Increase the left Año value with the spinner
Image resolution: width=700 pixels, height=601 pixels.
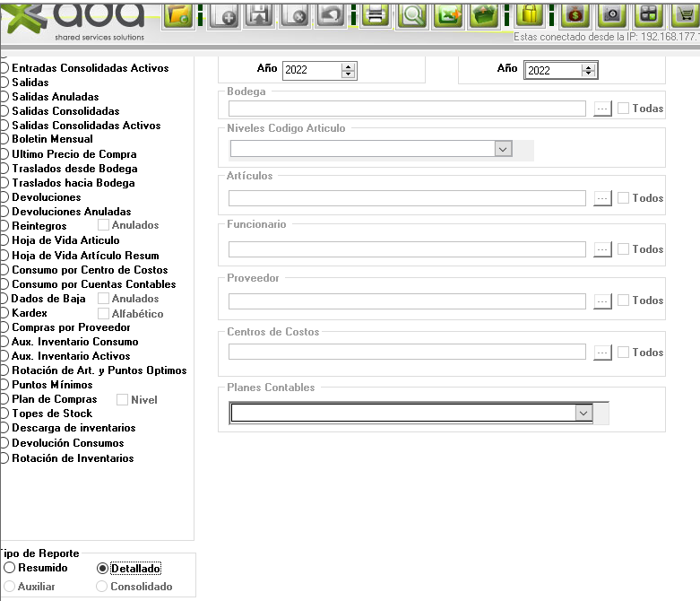(349, 66)
